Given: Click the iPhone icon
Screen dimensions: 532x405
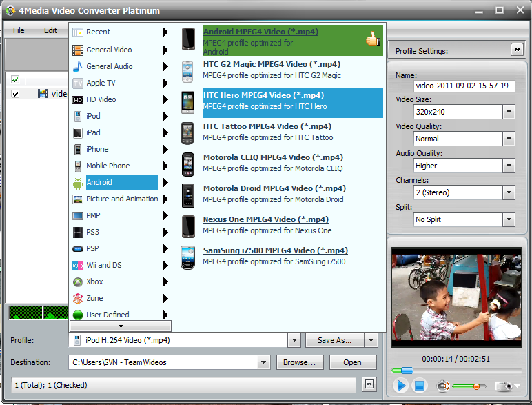Looking at the screenshot, I should (x=78, y=150).
